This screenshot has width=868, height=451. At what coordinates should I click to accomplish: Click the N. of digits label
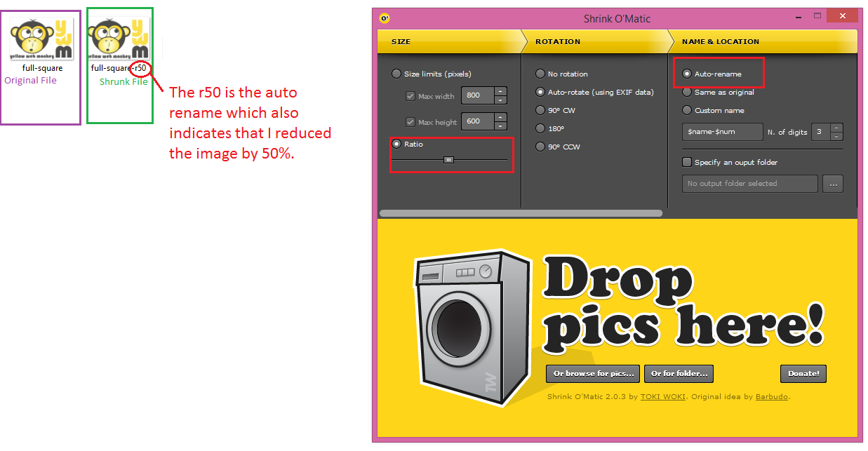(787, 132)
